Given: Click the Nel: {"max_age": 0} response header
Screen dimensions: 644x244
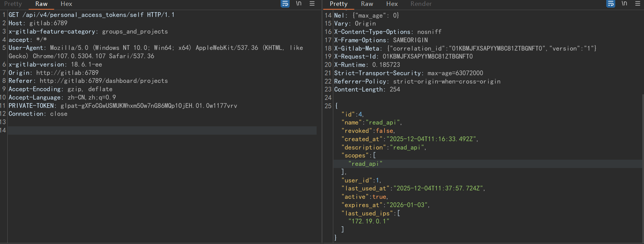Looking at the screenshot, I should click(367, 16).
